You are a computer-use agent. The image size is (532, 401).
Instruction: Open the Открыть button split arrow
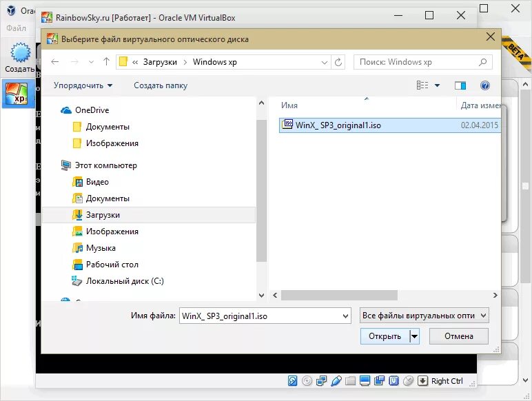[x=415, y=336]
